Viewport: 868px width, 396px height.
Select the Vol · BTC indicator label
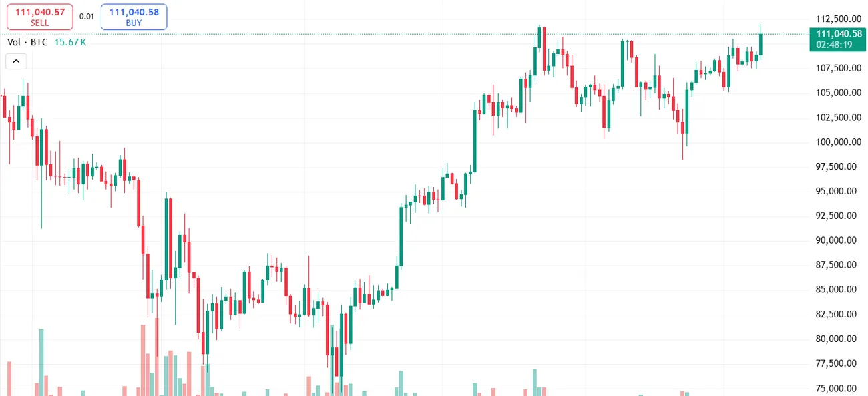pyautogui.click(x=27, y=42)
